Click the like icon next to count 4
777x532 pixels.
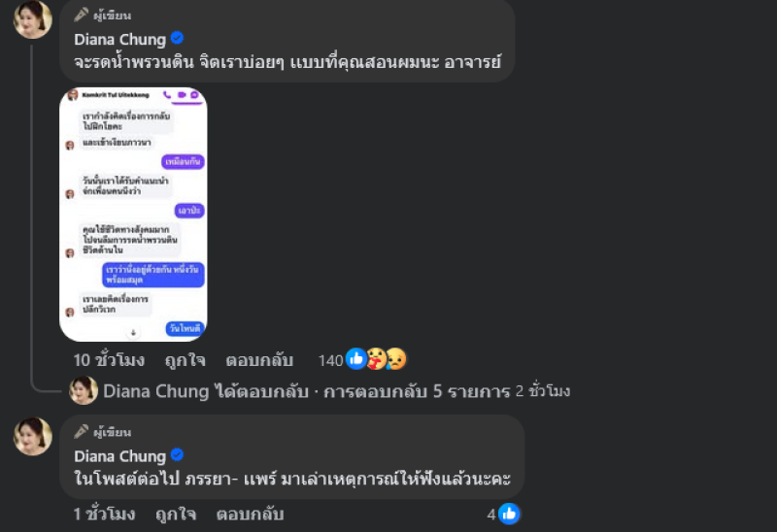[509, 515]
